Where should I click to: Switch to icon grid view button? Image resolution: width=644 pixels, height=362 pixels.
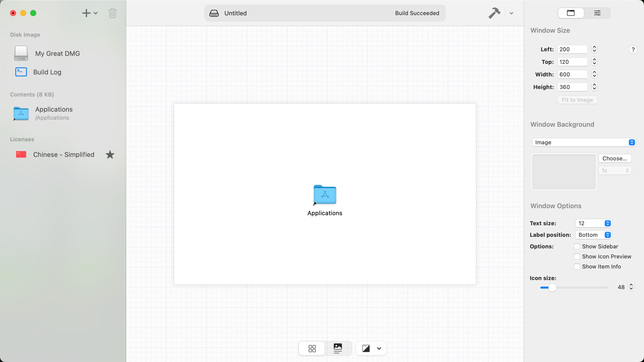pos(312,348)
